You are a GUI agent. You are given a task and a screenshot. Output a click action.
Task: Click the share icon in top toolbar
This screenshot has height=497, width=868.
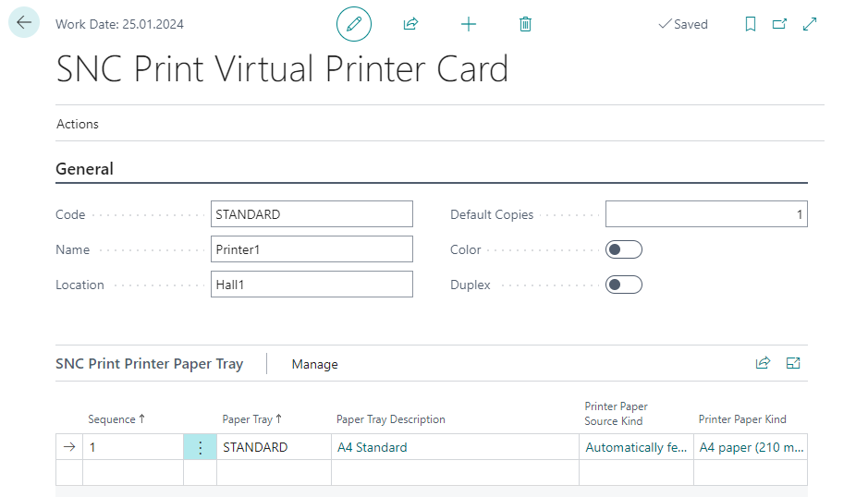(x=411, y=24)
